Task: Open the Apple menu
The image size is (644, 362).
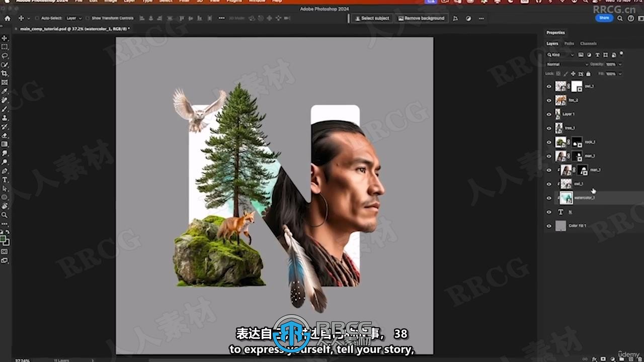Action: point(7,2)
